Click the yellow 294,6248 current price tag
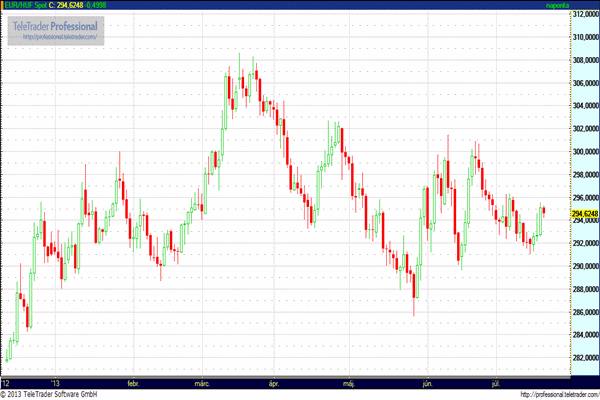 click(x=585, y=213)
